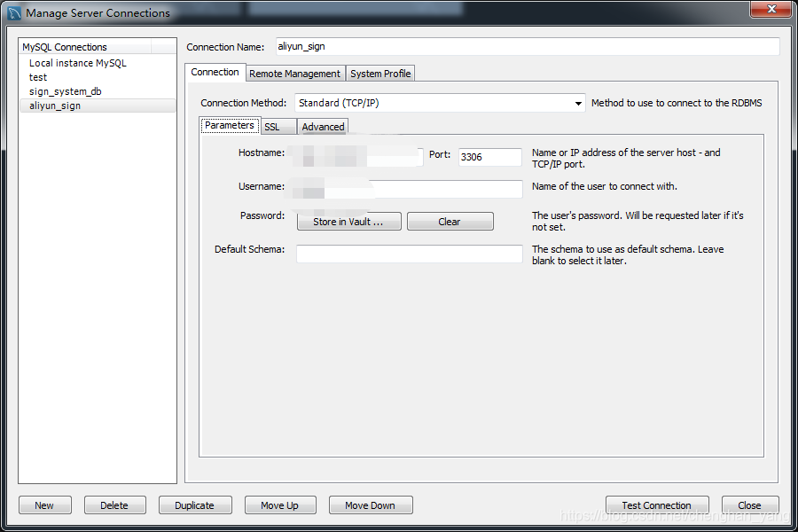
Task: Click into the Port field
Action: (490, 157)
